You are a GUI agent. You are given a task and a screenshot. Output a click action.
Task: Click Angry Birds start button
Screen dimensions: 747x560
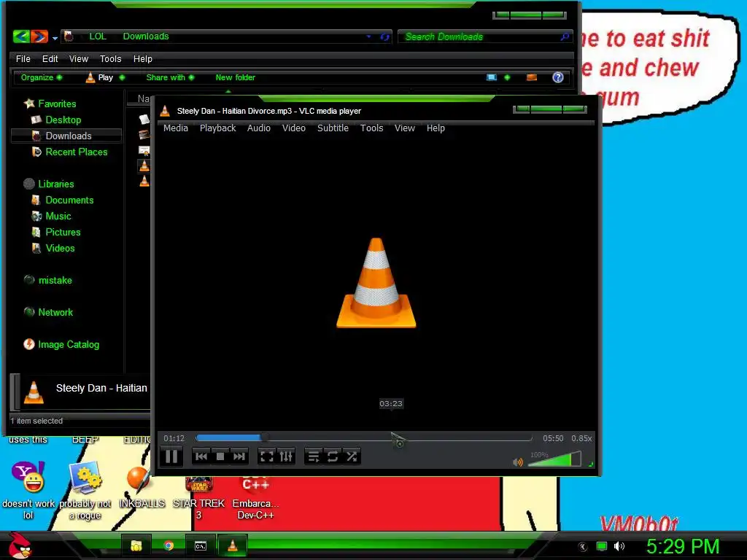click(20, 545)
